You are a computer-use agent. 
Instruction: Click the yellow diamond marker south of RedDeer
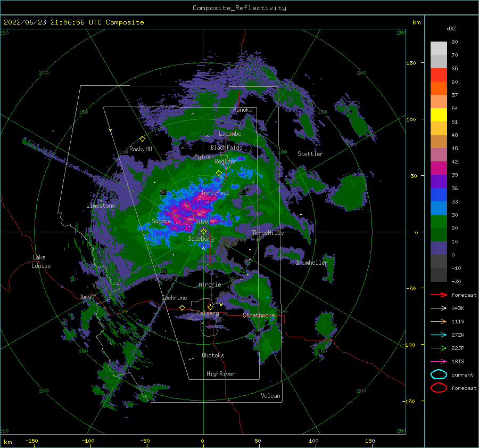coord(219,173)
